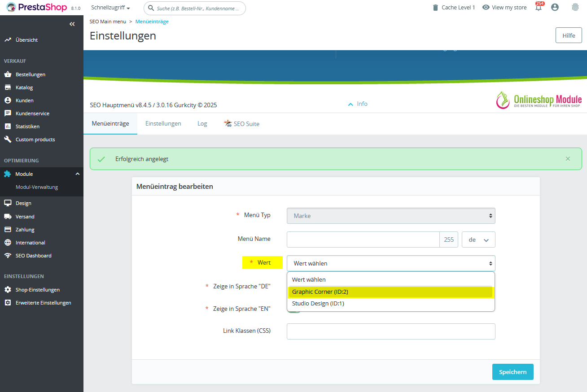Click the Onlineshop Module logo
Viewport: 587px width, 392px height.
539,100
